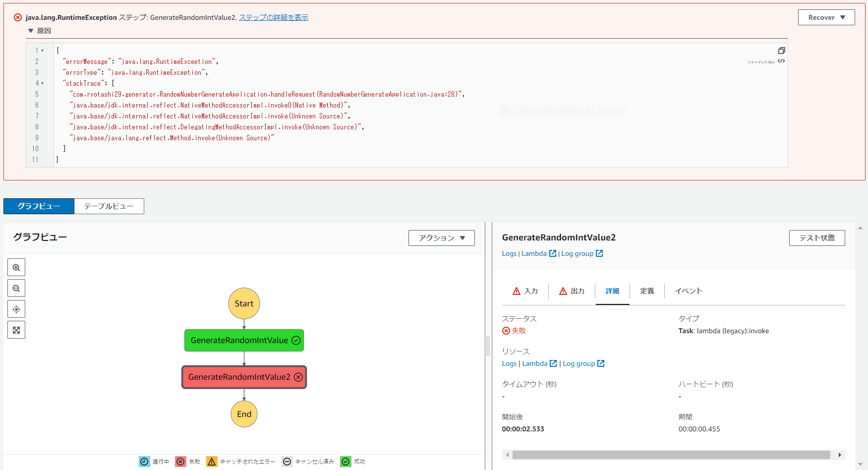Viewport: 868px width, 470px height.
Task: Open the アクション dropdown menu
Action: coord(441,238)
